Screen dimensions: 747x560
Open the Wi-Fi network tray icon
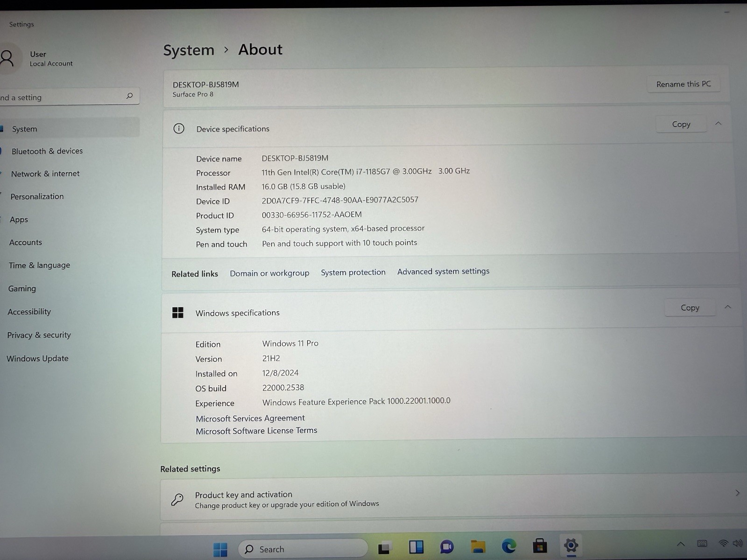tap(723, 543)
